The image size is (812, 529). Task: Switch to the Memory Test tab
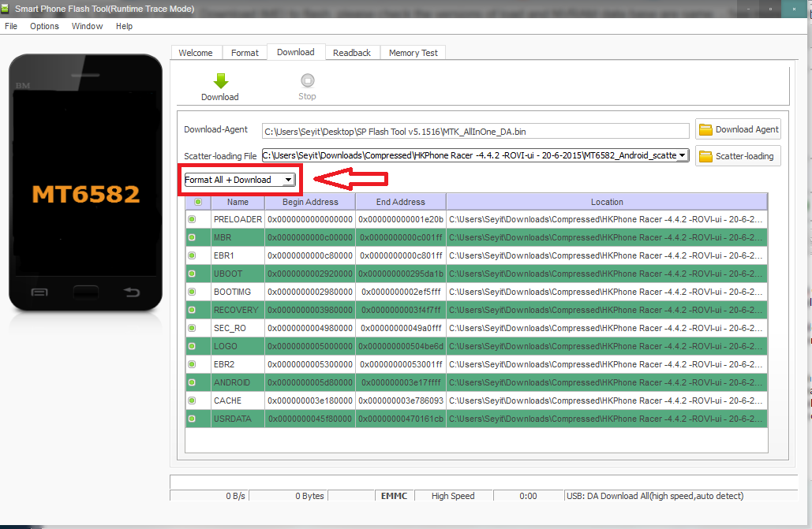[x=413, y=53]
